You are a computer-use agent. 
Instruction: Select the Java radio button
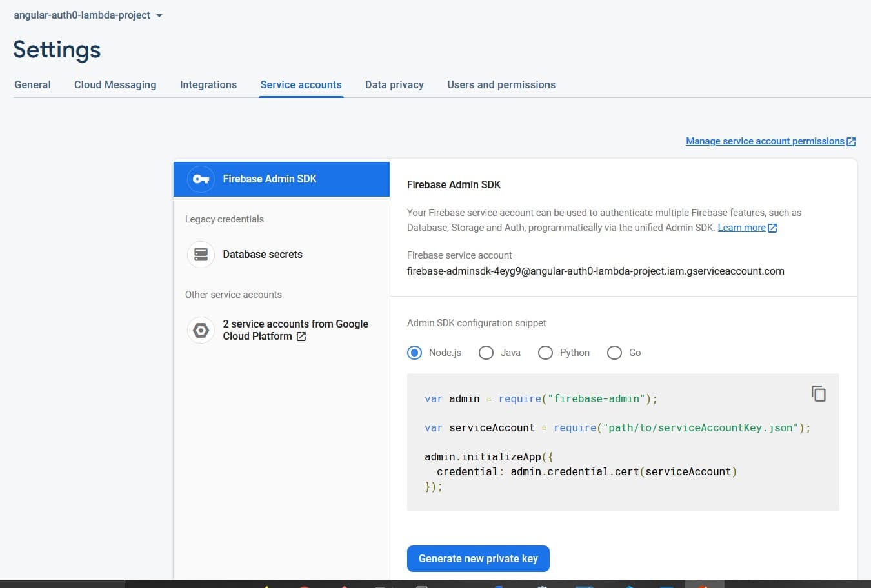click(x=486, y=353)
